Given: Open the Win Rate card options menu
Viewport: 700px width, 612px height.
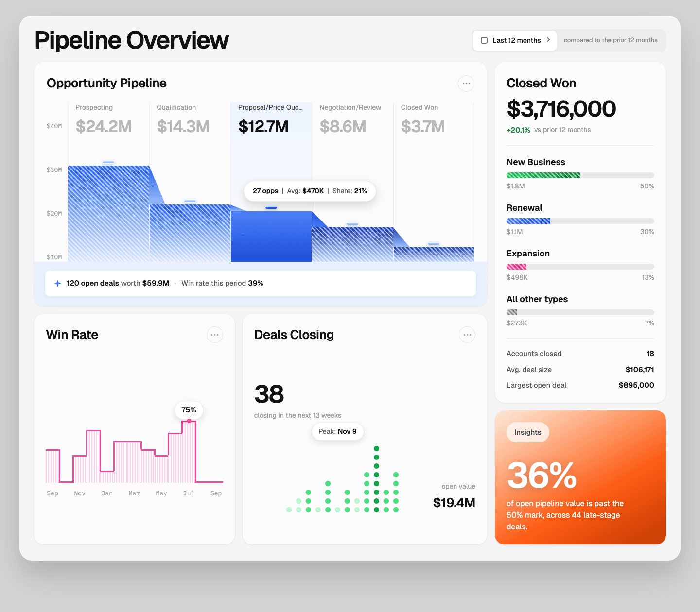Looking at the screenshot, I should (215, 335).
